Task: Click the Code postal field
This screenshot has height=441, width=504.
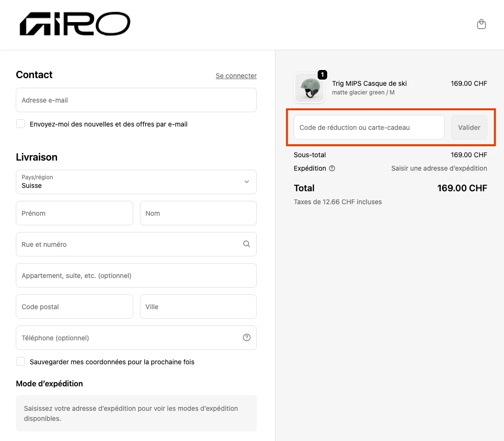Action: point(74,306)
